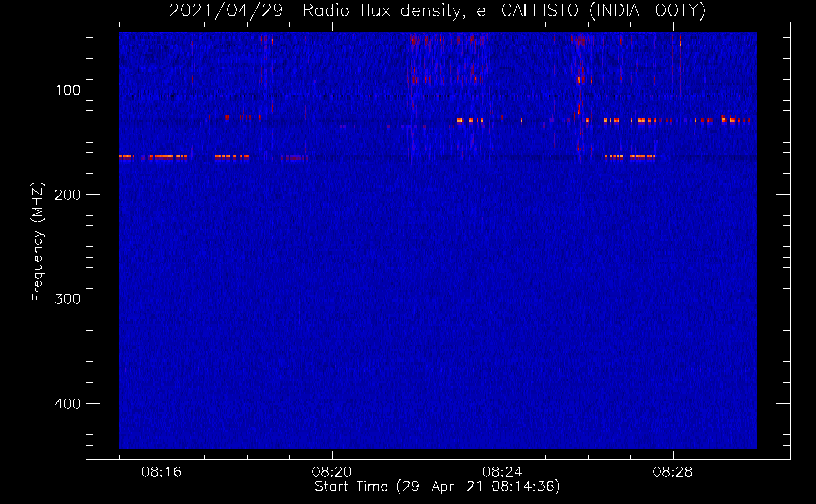Click the 08:16 time tick label
The width and height of the screenshot is (816, 504).
(x=161, y=472)
